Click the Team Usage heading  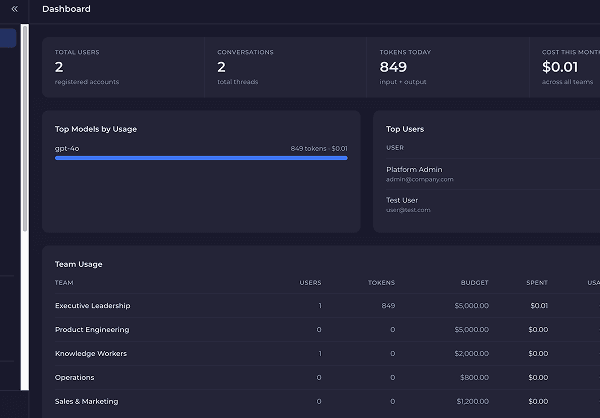[78, 264]
